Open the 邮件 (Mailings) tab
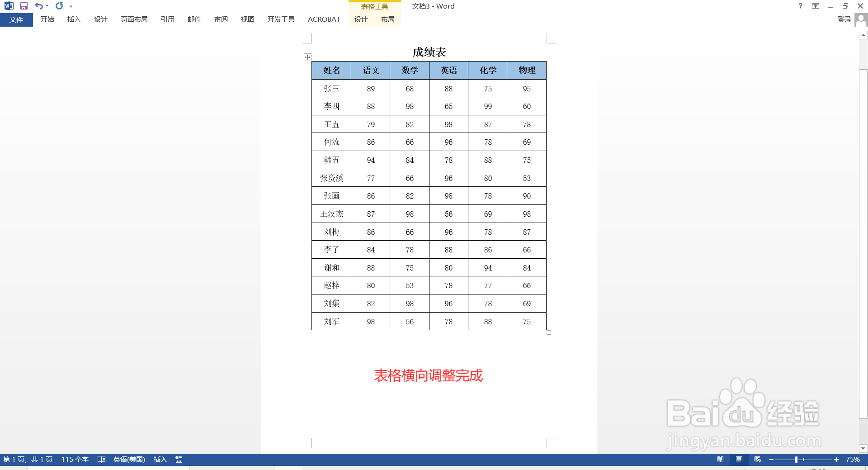This screenshot has width=868, height=470. point(194,19)
